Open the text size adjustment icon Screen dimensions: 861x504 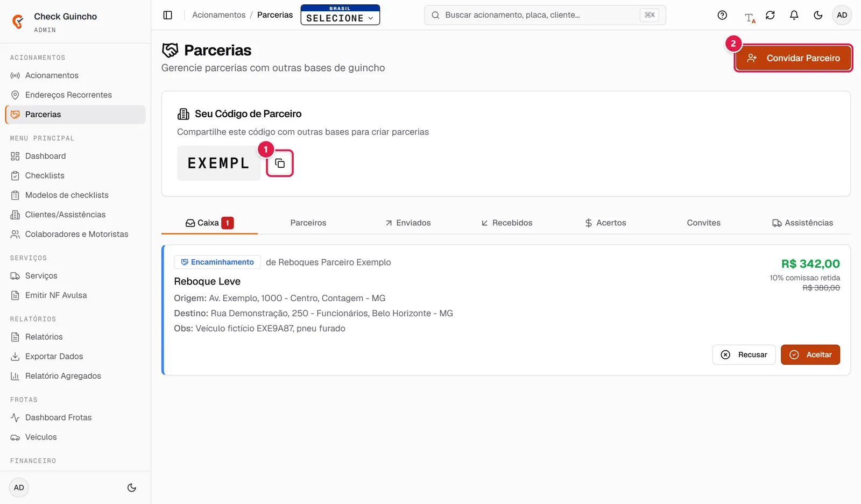(750, 18)
